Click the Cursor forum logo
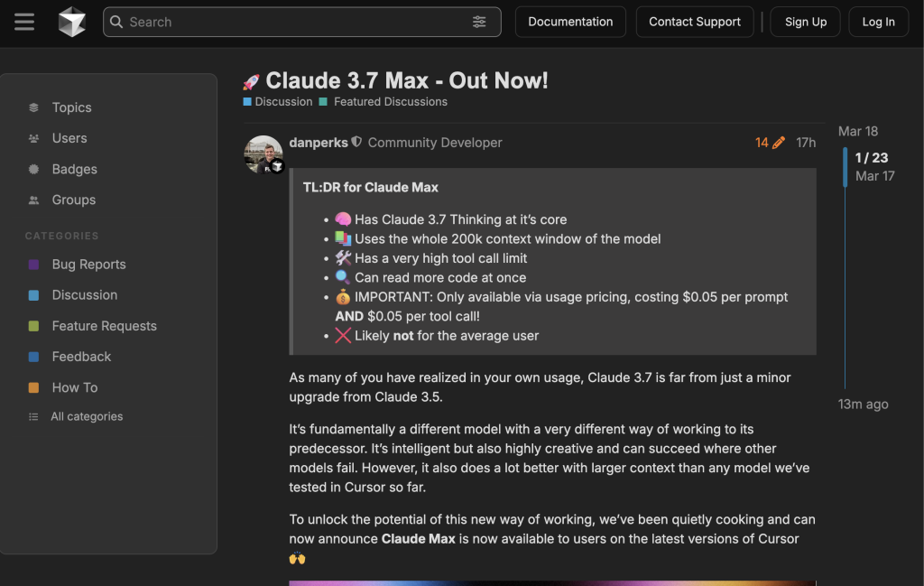The image size is (924, 586). [x=72, y=22]
